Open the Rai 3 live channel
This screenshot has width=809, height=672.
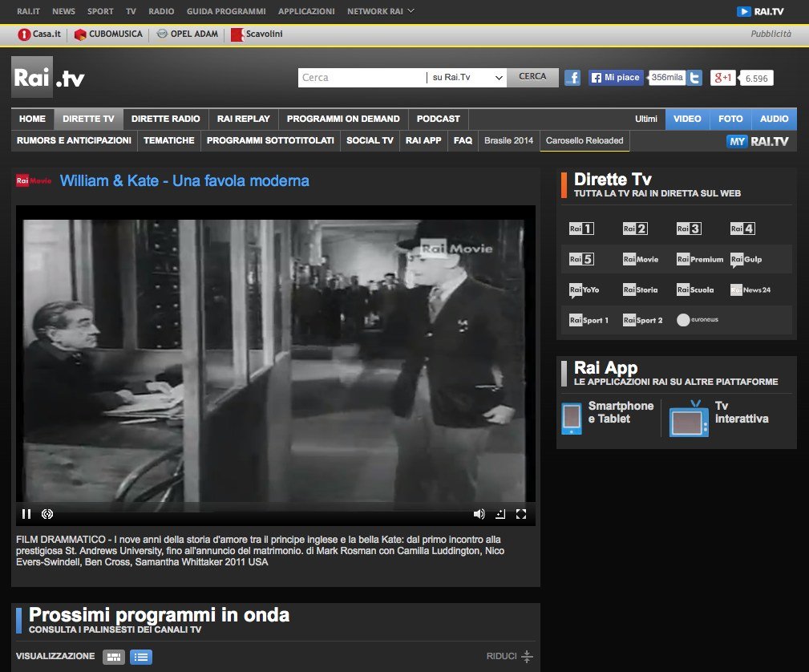[x=689, y=229]
